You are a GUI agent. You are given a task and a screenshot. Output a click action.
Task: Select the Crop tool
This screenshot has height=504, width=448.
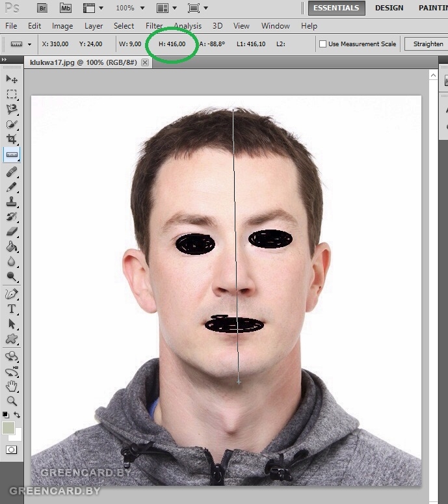click(x=12, y=139)
